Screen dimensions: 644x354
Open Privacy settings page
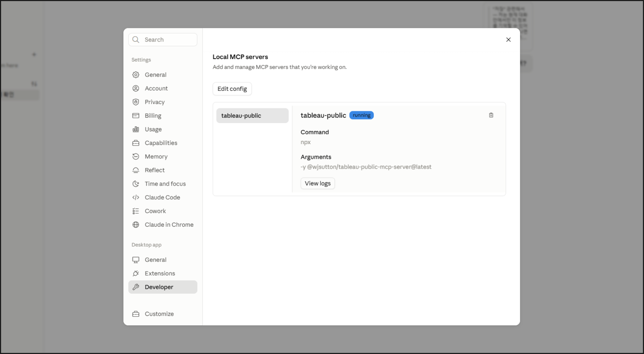(x=163, y=102)
